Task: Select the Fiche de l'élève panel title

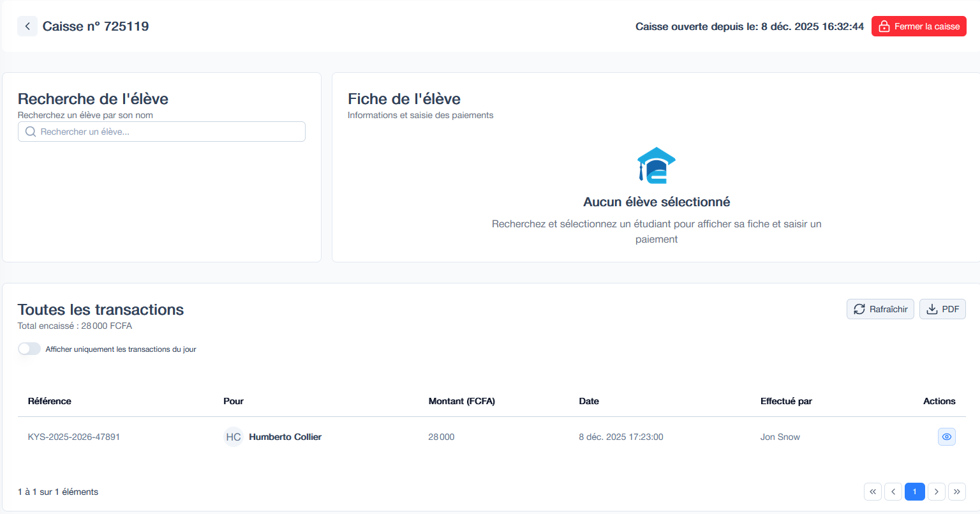Action: (x=404, y=99)
